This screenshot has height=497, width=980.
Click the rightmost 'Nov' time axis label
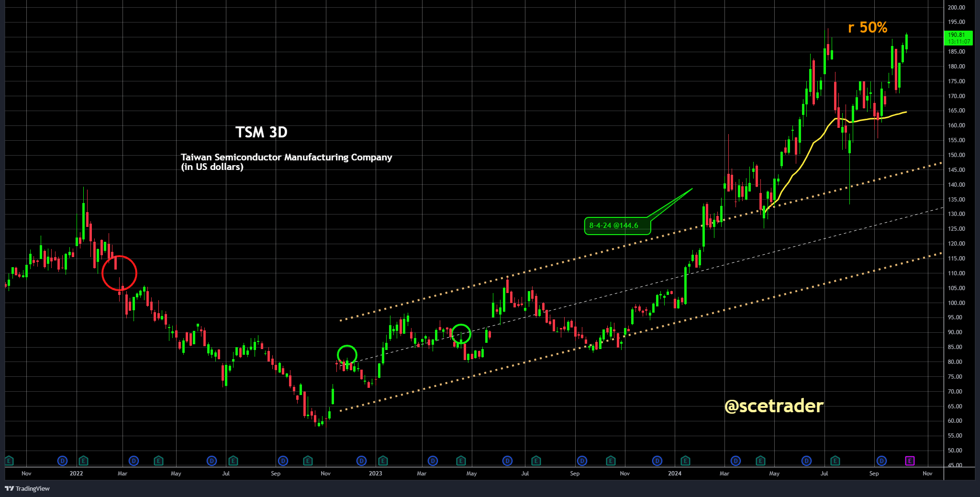click(927, 474)
